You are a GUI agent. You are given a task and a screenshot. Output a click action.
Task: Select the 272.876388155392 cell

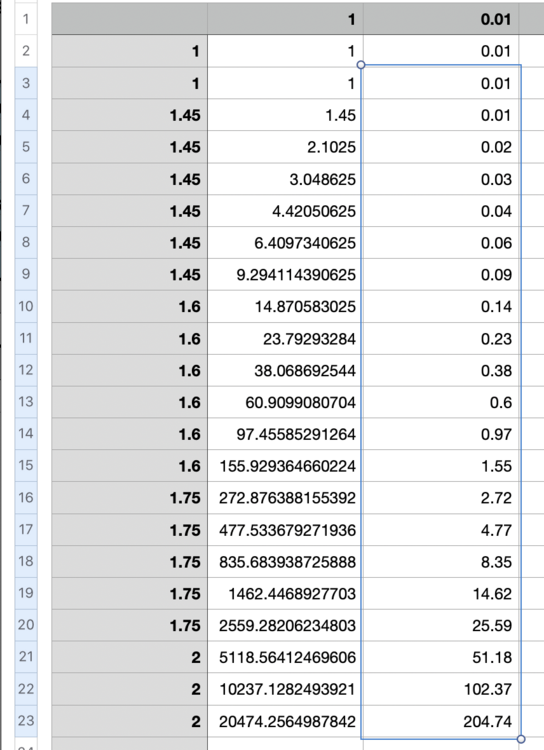coord(285,498)
